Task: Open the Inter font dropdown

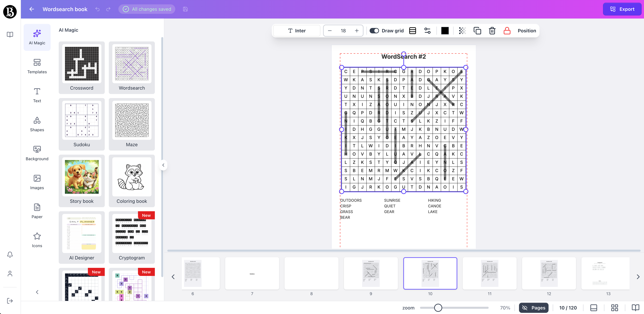Action: click(297, 30)
